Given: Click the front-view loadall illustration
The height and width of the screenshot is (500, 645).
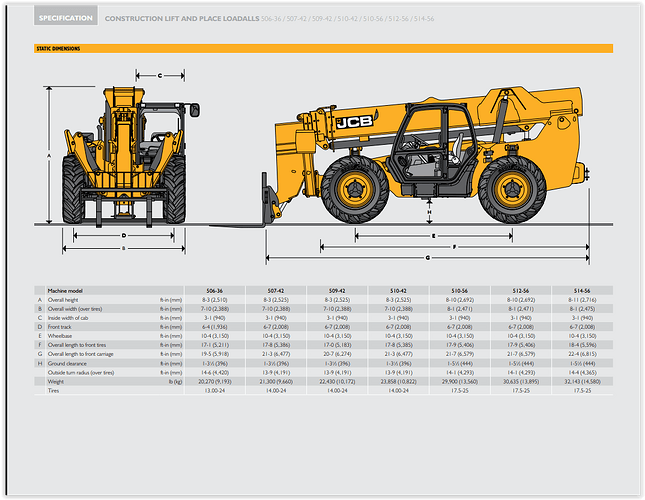Looking at the screenshot, I should click(130, 157).
